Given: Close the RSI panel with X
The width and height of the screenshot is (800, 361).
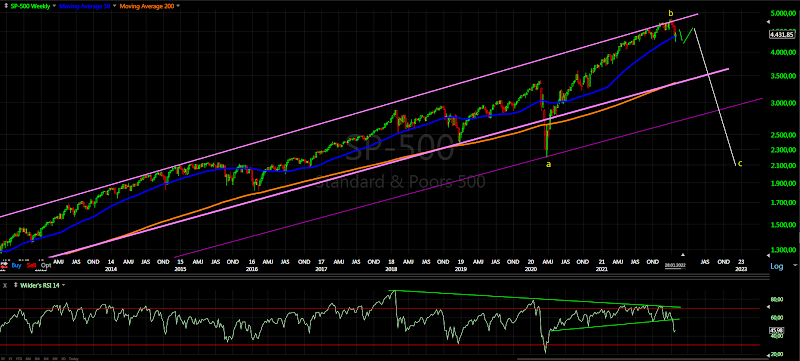Looking at the screenshot, I should [x=5, y=286].
